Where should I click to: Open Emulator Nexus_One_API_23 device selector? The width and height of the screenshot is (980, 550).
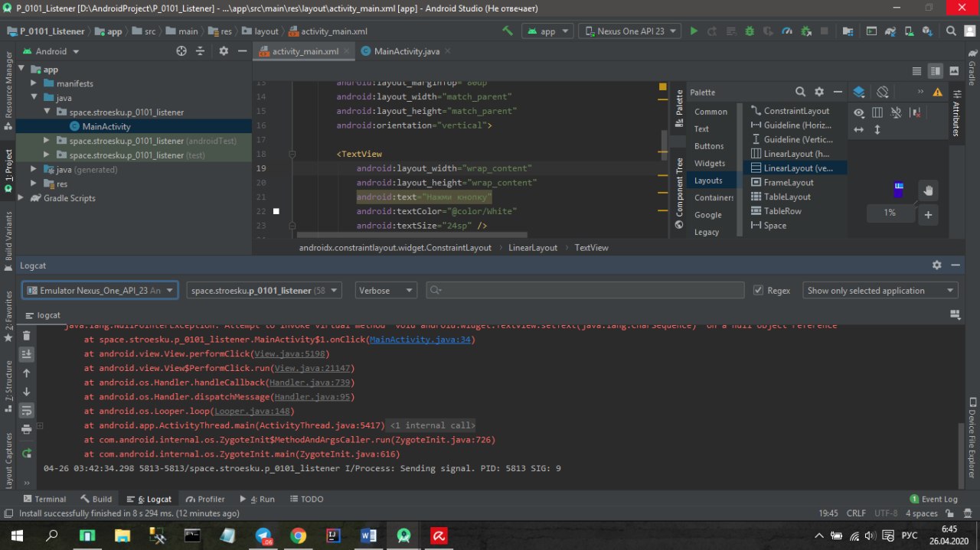(100, 291)
